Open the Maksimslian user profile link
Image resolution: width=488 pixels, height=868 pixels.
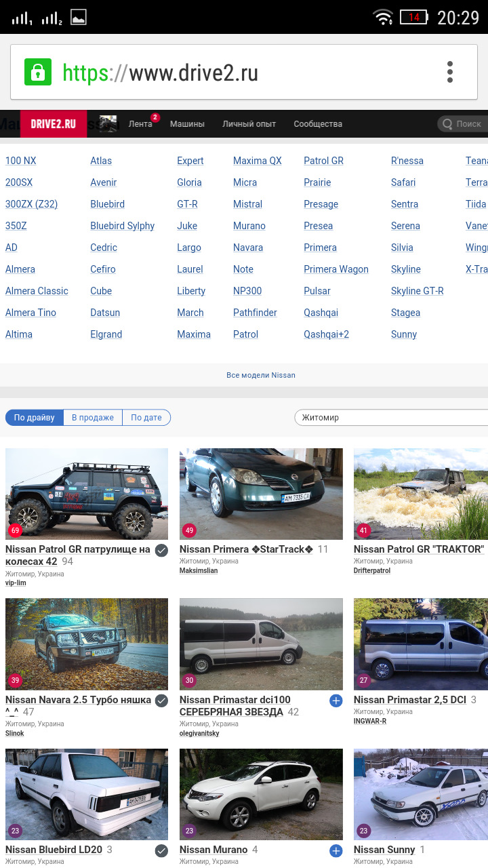(199, 571)
